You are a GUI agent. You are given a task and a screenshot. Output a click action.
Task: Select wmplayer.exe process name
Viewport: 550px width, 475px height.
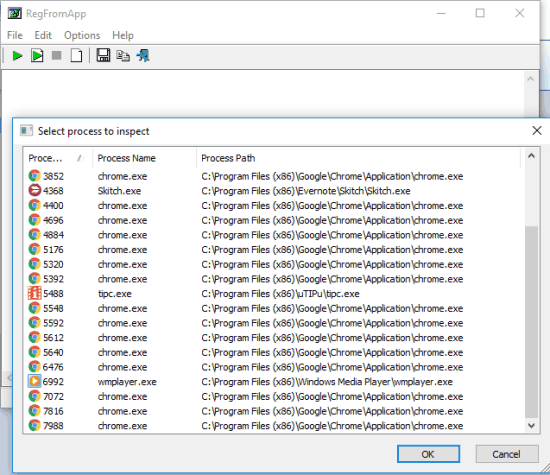click(x=127, y=382)
